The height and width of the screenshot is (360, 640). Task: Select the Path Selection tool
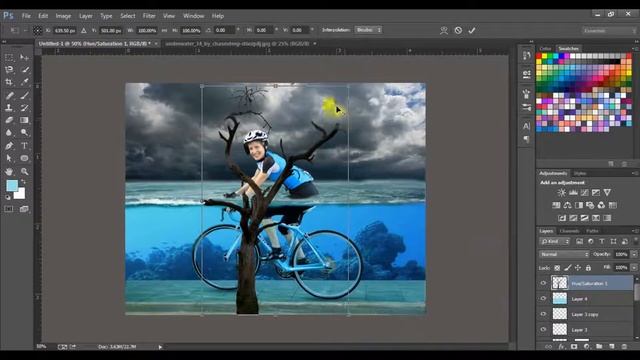[9, 158]
